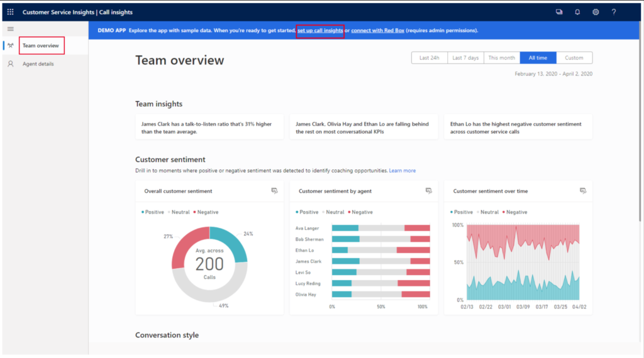The image size is (644, 358).
Task: Select Bob Sherman sentiment bar
Action: (x=380, y=239)
